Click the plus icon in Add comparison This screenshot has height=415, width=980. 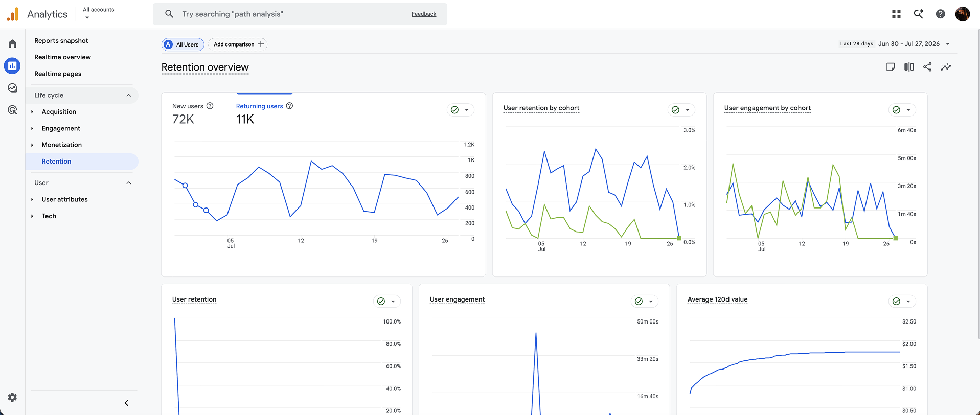pyautogui.click(x=261, y=44)
